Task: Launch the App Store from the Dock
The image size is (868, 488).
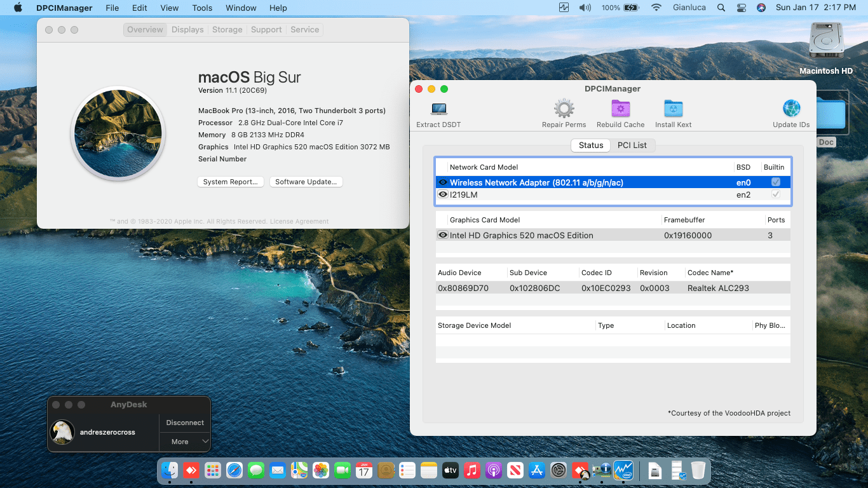Action: tap(537, 470)
